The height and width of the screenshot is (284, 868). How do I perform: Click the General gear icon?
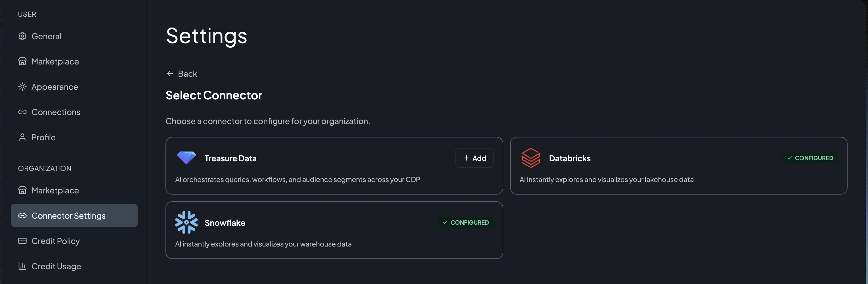[x=22, y=36]
